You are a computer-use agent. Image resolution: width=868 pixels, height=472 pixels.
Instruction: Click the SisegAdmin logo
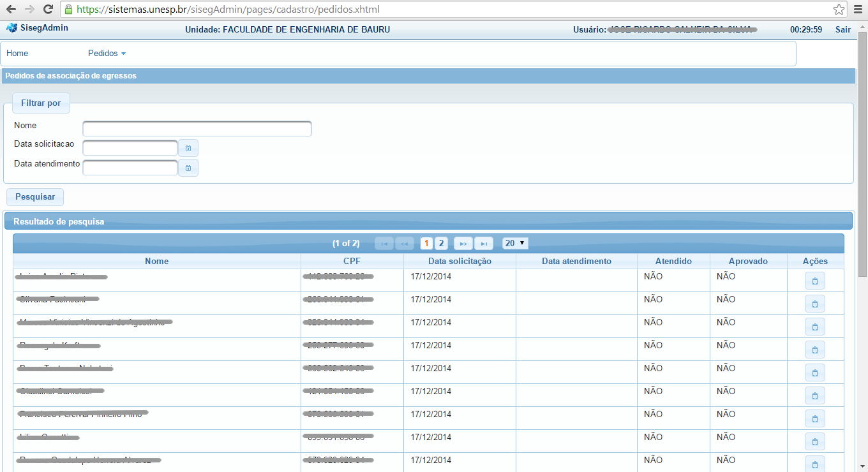[38, 28]
